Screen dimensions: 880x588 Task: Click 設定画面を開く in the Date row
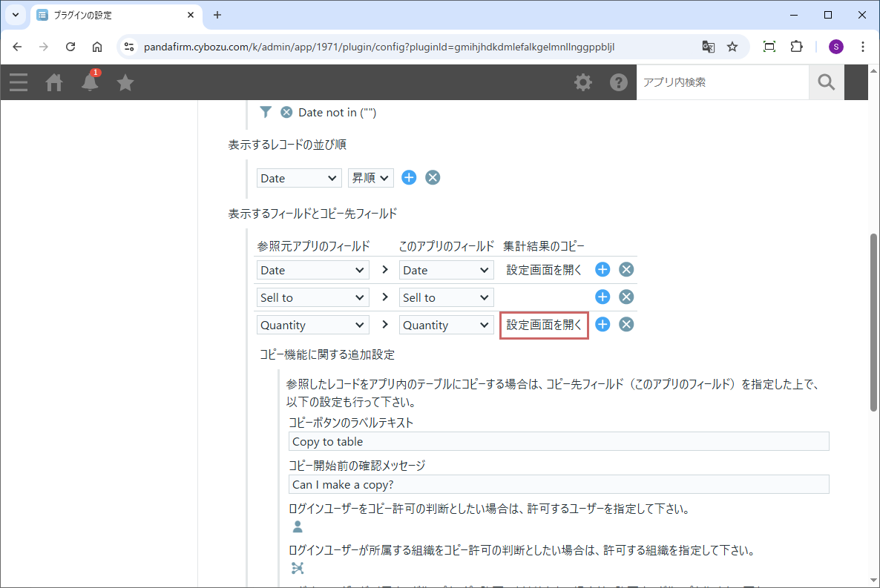pos(544,270)
